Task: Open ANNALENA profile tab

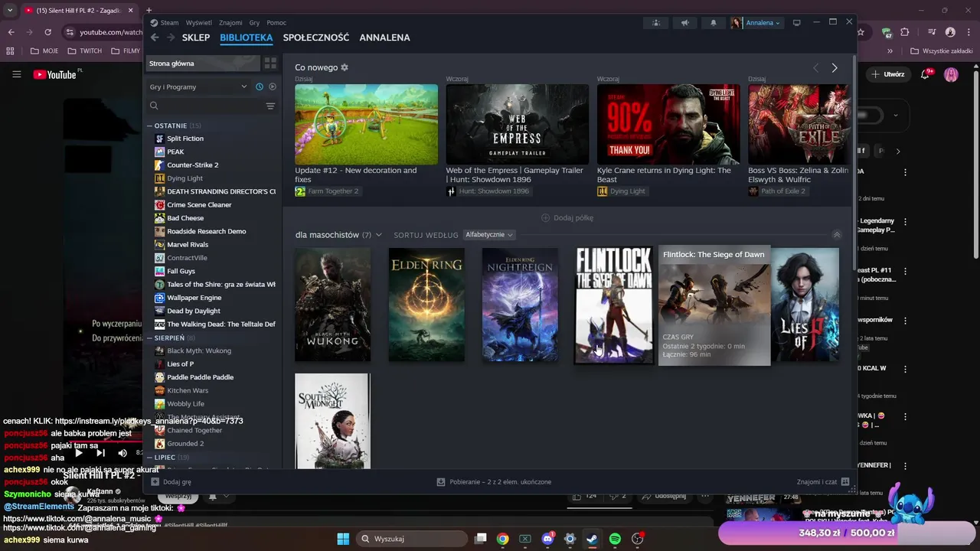Action: (x=384, y=37)
